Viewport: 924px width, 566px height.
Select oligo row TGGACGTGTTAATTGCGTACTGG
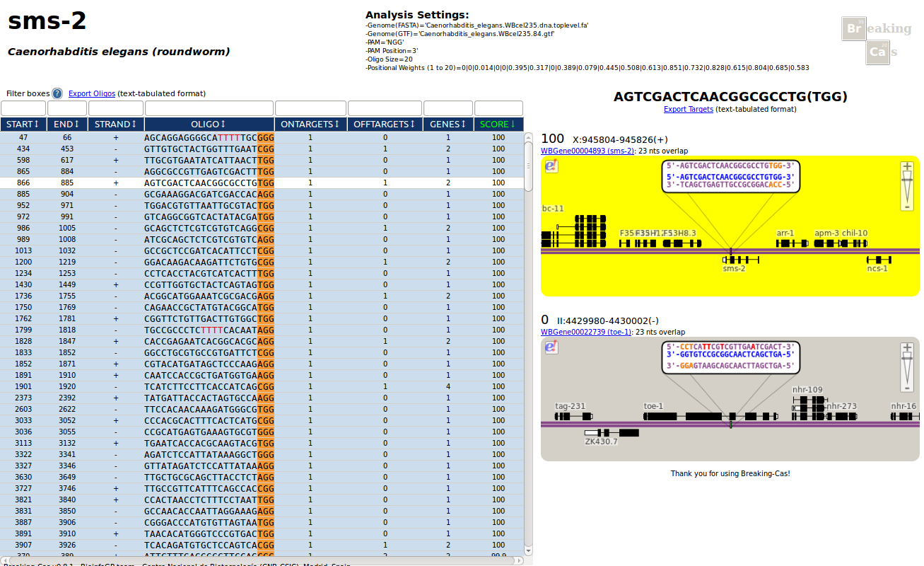pos(262,205)
